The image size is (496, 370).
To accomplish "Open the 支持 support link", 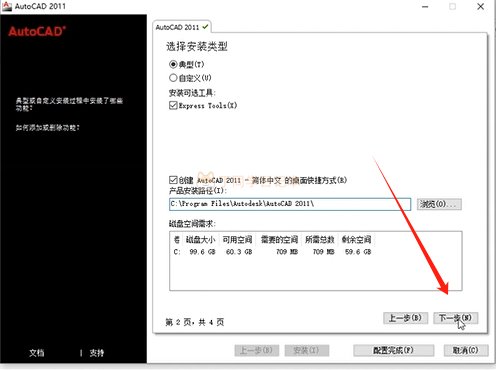I will tap(97, 352).
